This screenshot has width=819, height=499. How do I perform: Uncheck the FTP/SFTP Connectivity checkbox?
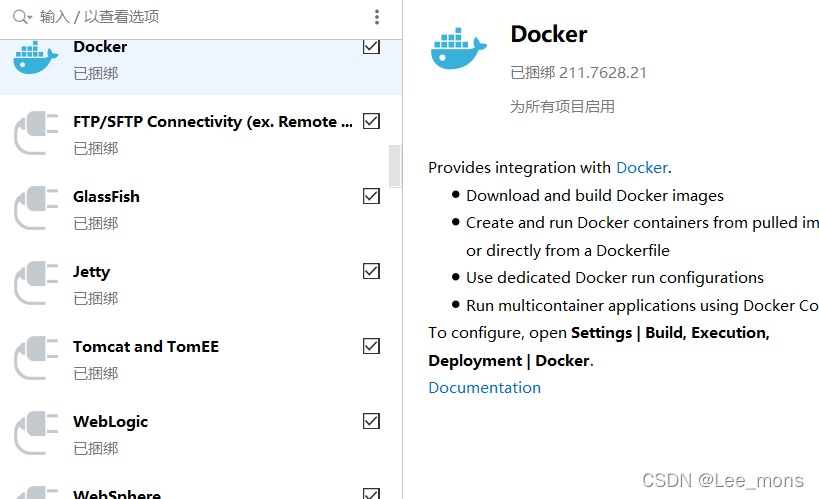(x=371, y=121)
